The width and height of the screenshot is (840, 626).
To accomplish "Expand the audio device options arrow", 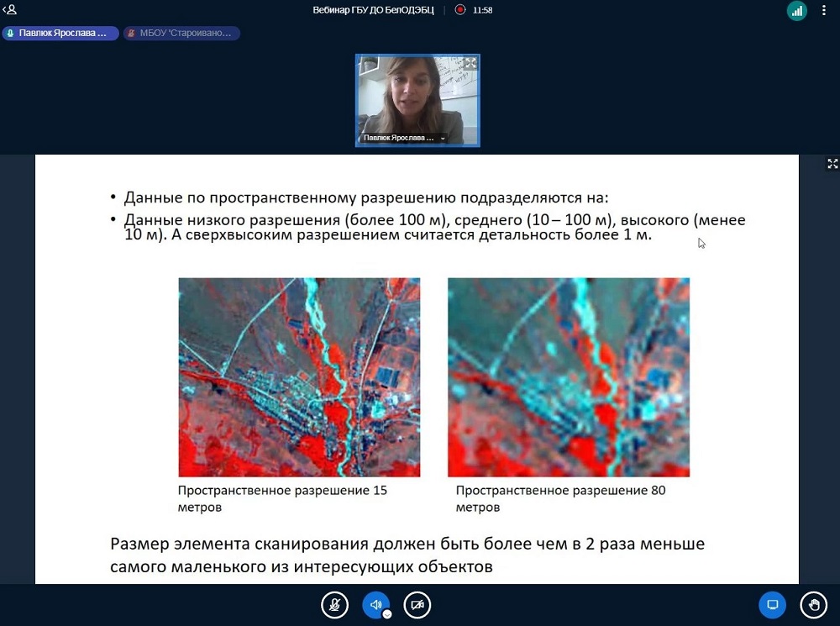I will pos(387,614).
